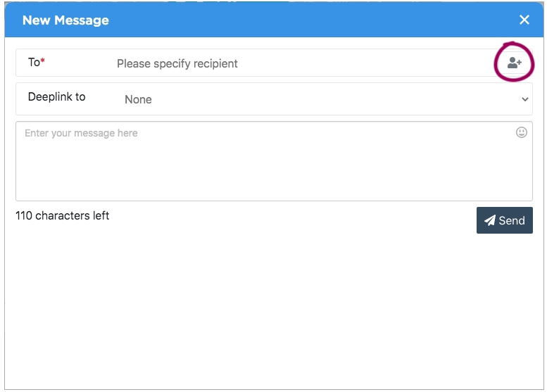547x392 pixels.
Task: Click the 'Enter your message here' placeholder
Action: tap(81, 133)
